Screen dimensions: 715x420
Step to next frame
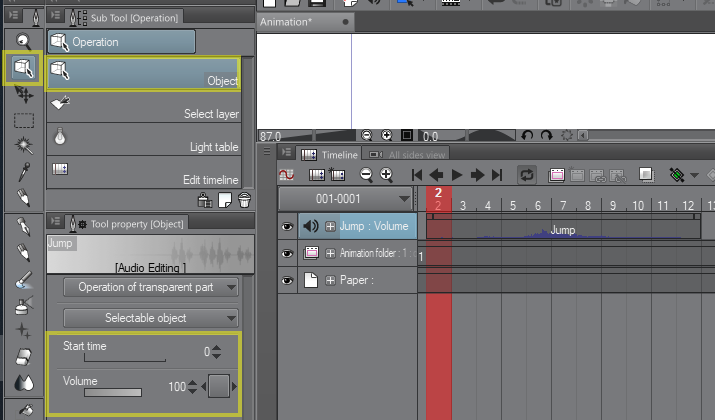[x=477, y=175]
